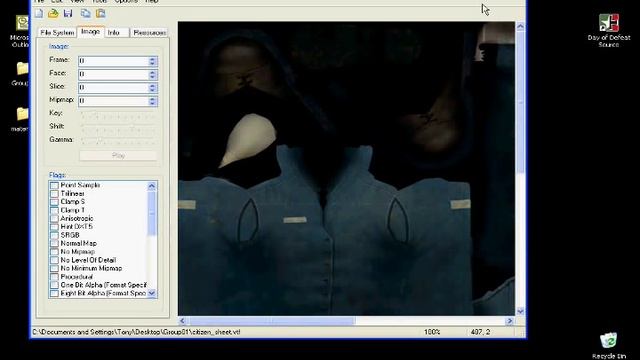The height and width of the screenshot is (360, 640).
Task: Click the horizontal scrollbar thumb under image
Action: (272, 321)
